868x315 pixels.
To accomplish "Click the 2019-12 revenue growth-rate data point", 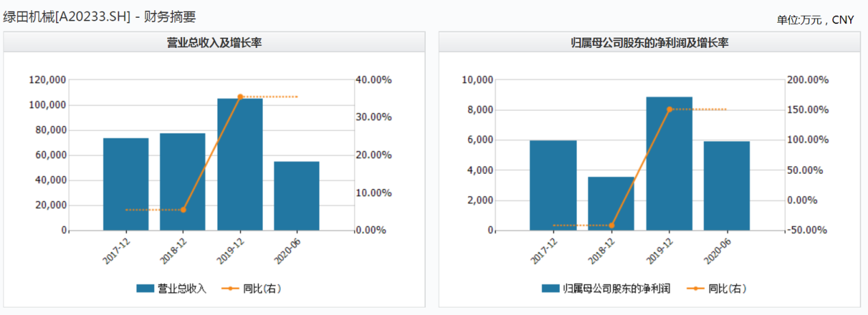I will 240,97.
